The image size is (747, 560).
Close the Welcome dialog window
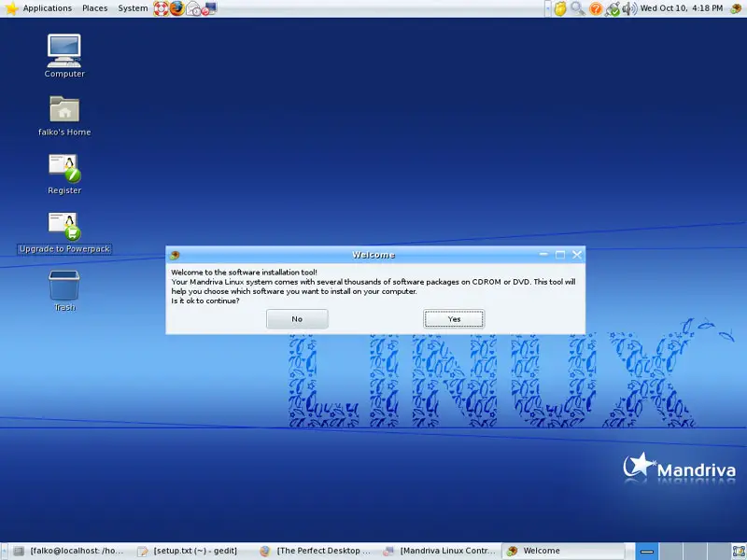[577, 255]
